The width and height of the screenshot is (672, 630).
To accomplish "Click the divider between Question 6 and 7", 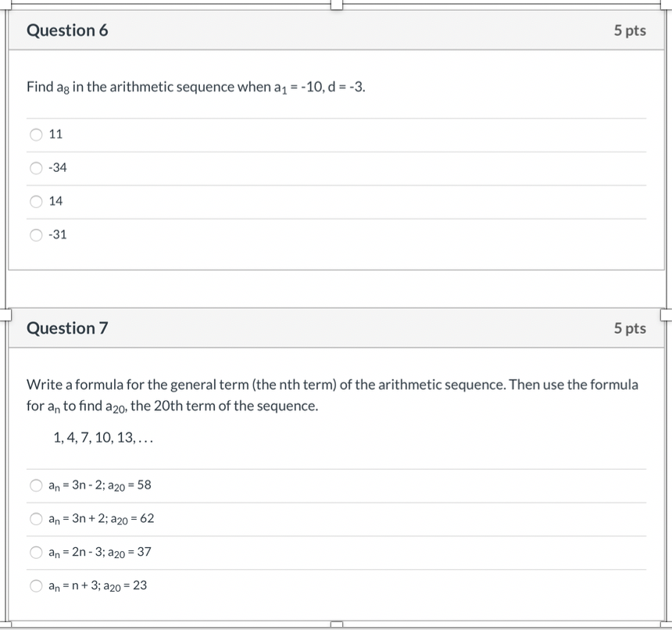I will pyautogui.click(x=336, y=289).
